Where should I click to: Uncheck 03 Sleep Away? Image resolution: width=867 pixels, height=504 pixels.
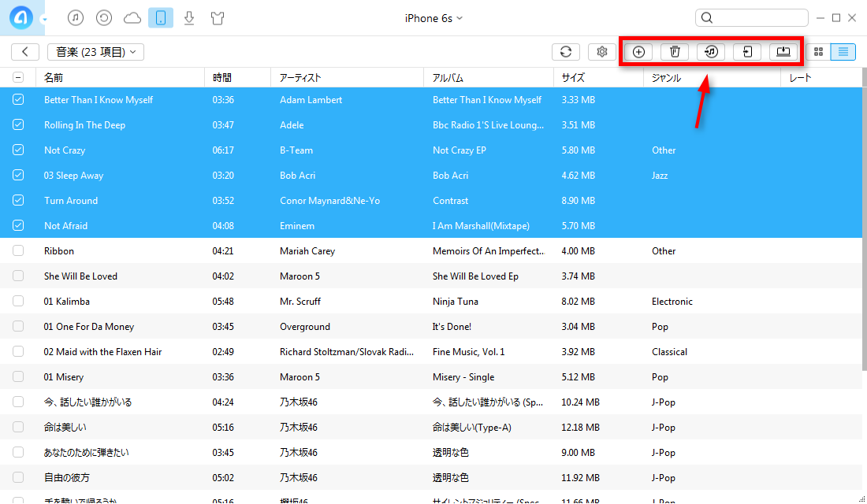(18, 175)
